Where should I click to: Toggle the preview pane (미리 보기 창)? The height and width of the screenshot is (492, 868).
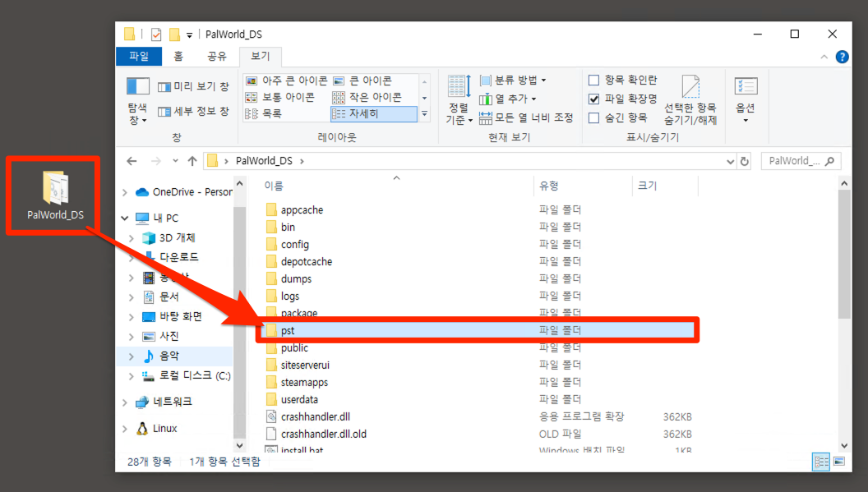[193, 86]
